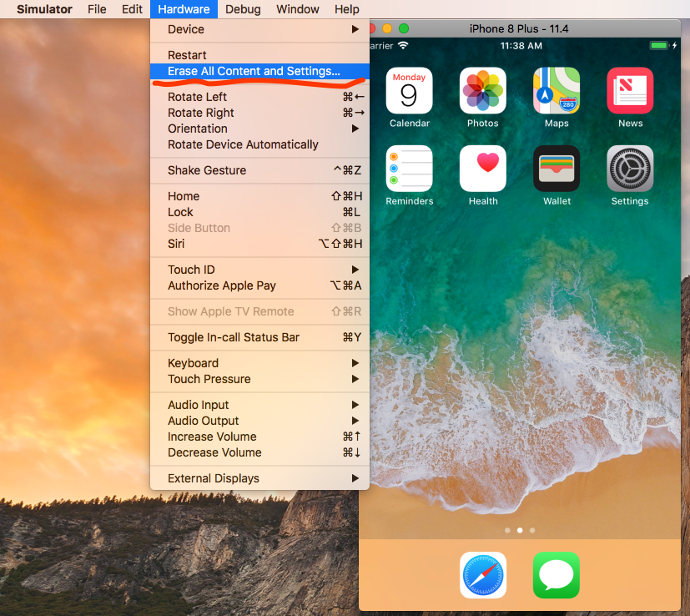Click the yellow minimize button of simulator window
This screenshot has width=690, height=616.
point(387,28)
